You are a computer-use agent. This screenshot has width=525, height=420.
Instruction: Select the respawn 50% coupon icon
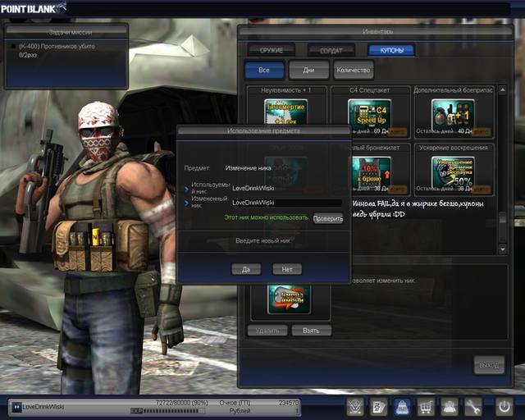tap(453, 173)
